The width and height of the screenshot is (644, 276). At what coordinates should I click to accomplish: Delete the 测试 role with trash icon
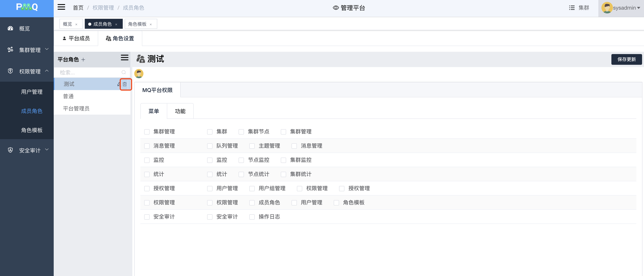pos(124,84)
